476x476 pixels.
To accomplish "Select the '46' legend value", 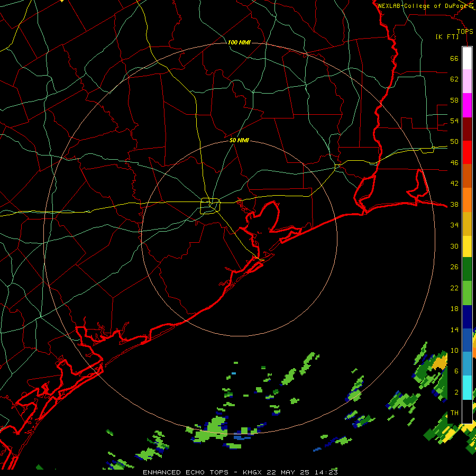I will click(x=454, y=162).
